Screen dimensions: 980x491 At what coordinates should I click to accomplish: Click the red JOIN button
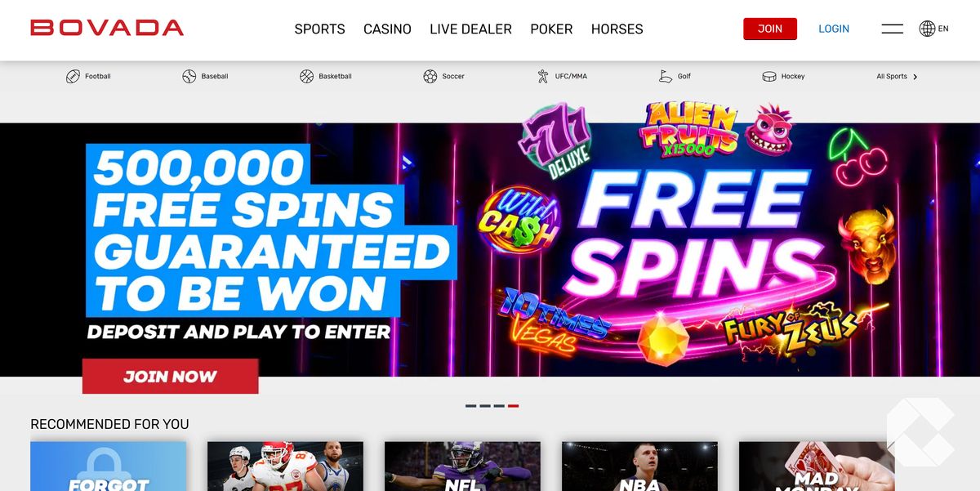[770, 29]
